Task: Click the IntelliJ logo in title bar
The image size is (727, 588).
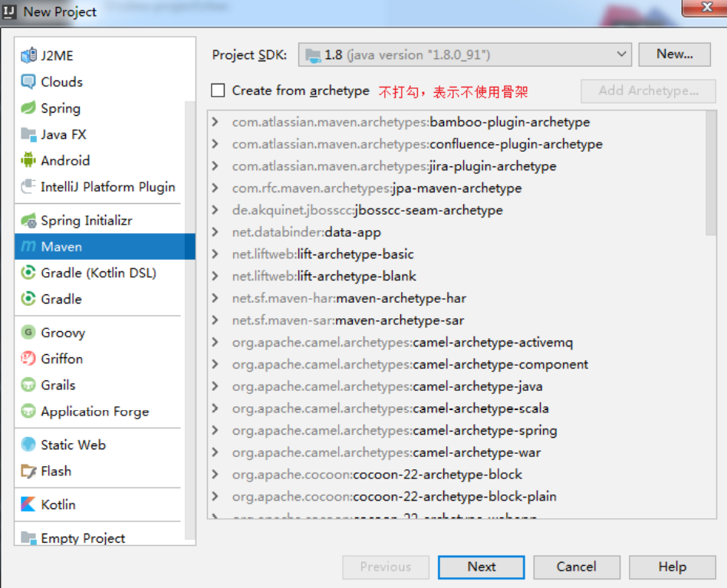Action: (x=9, y=11)
